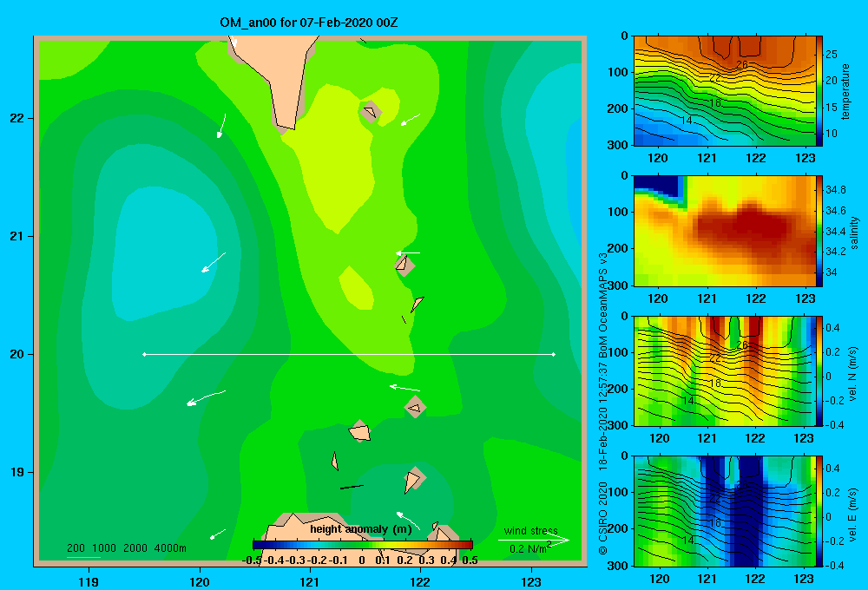Click longitude label 123 under the salinity panel
Screen dimensions: 868x590
point(805,298)
